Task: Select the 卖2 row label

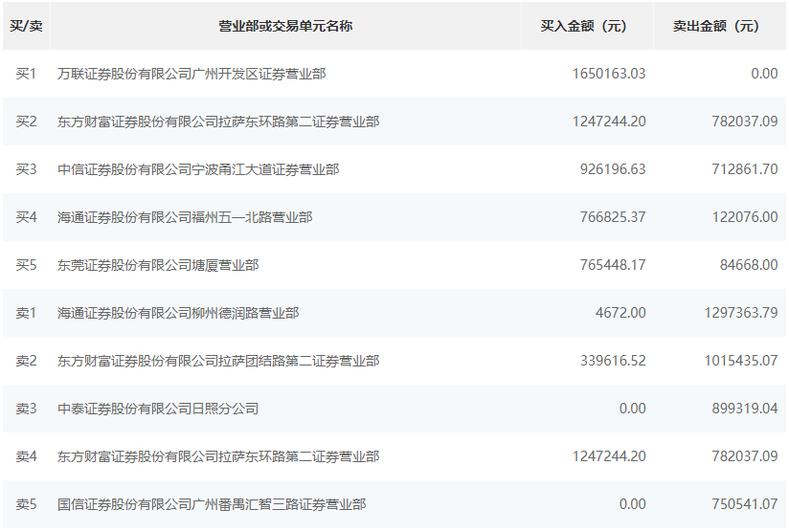Action: (x=26, y=361)
